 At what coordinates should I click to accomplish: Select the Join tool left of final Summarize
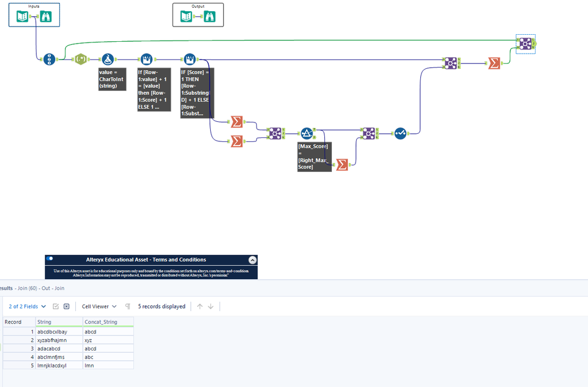(451, 63)
